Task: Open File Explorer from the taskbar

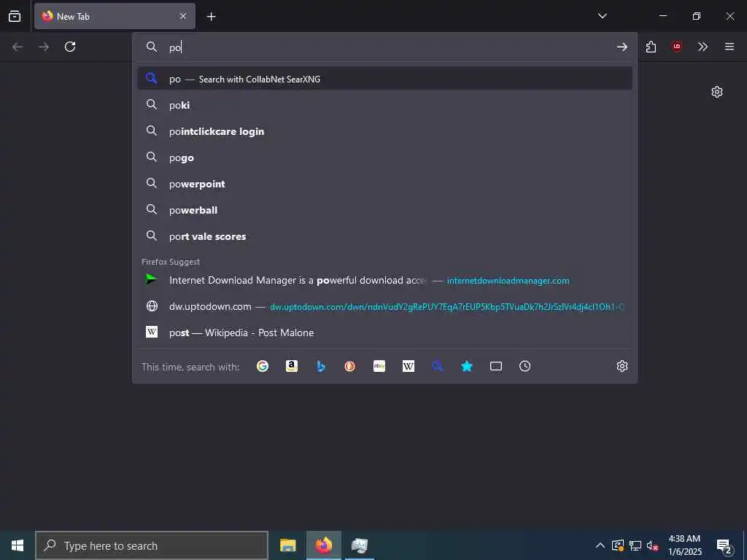Action: (287, 545)
